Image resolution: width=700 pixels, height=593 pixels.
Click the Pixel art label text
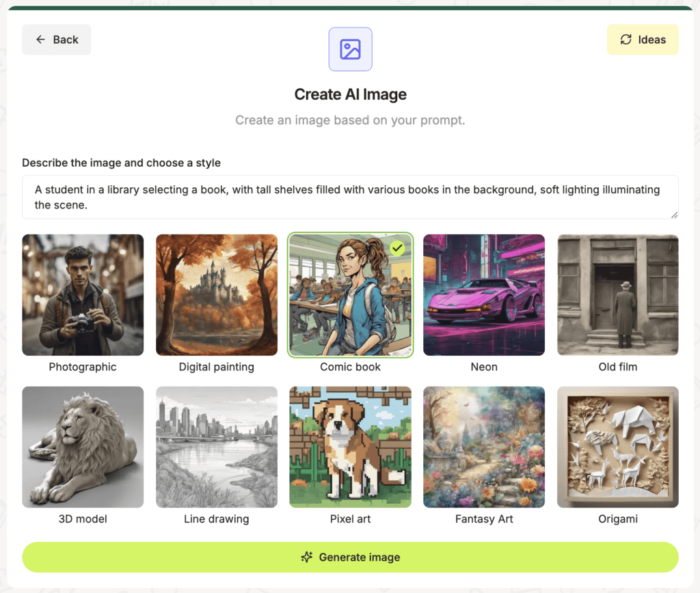(351, 519)
